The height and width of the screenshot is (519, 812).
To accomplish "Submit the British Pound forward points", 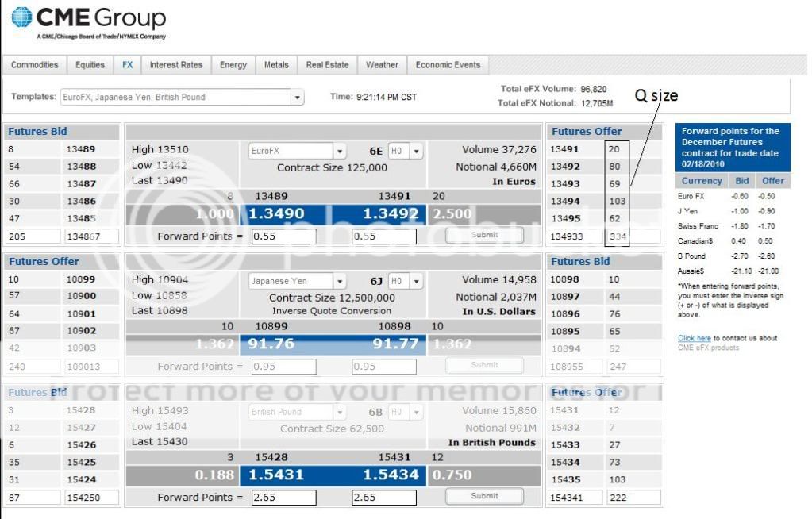I will pyautogui.click(x=484, y=496).
